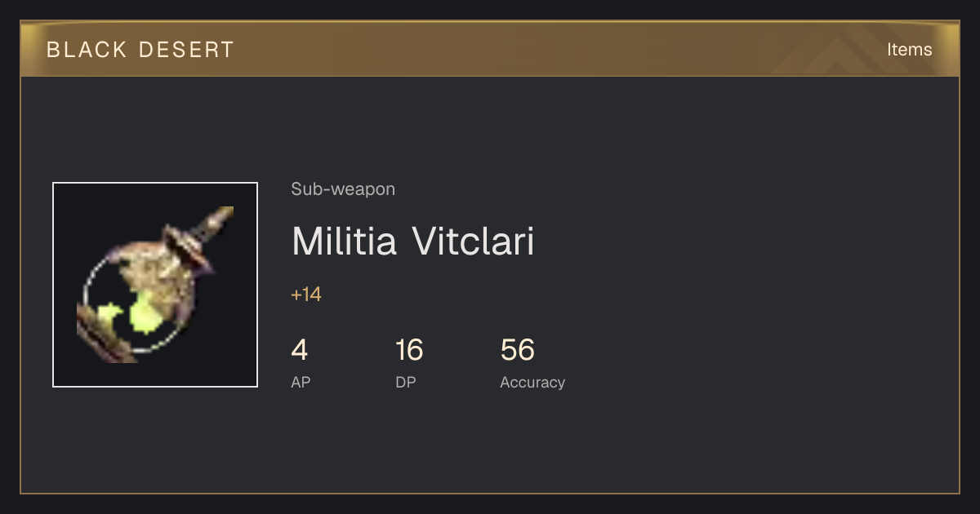980x514 pixels.
Task: Click the AP value 4
Action: pos(300,350)
